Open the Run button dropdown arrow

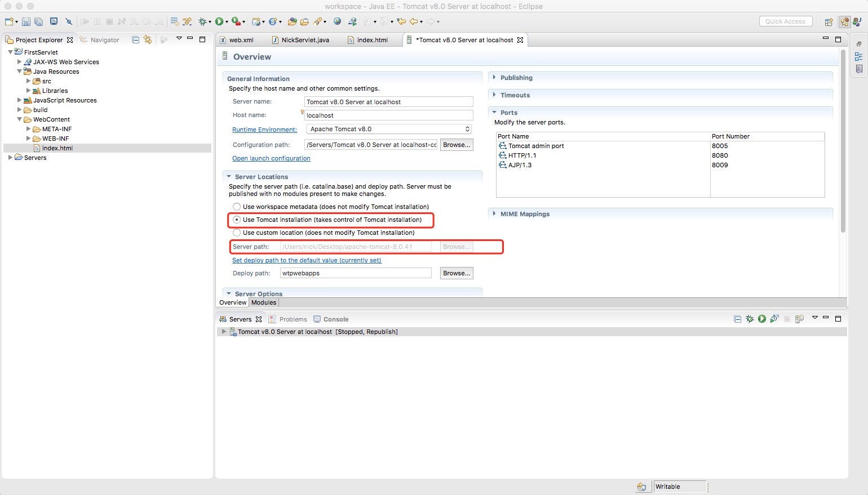(227, 22)
